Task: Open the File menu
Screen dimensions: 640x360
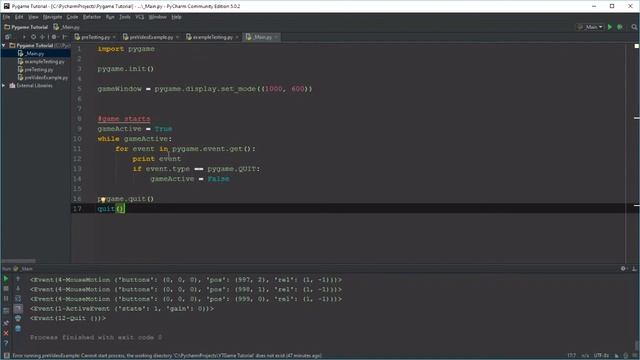Action: [6, 17]
